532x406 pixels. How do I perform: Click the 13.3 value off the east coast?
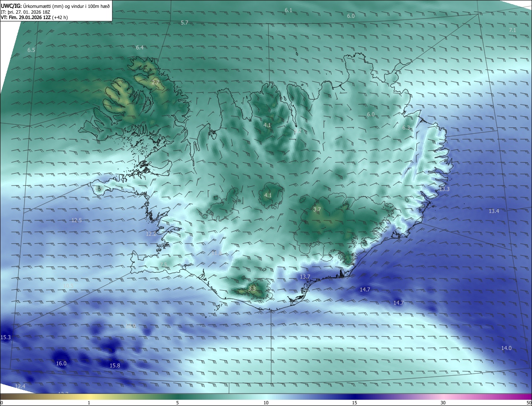(444, 189)
